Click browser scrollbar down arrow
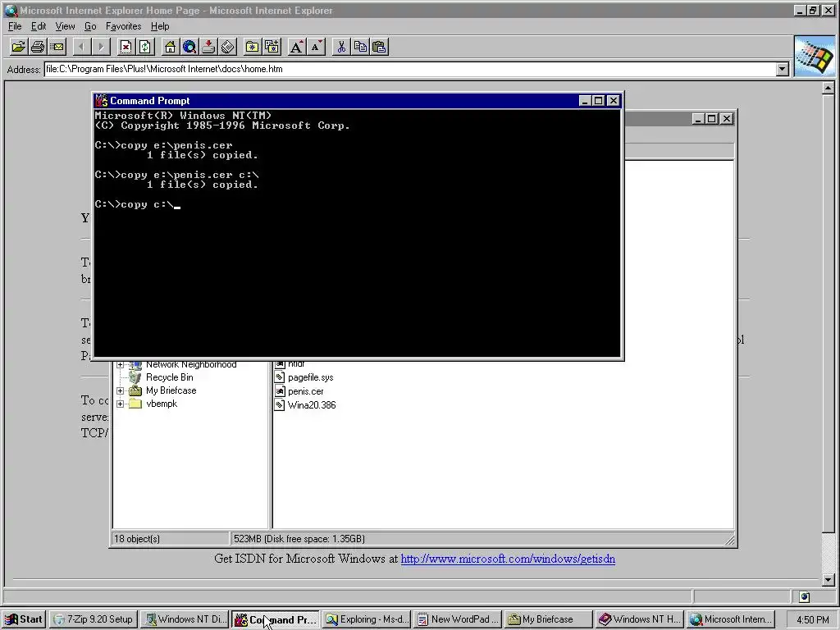Viewport: 840px width, 630px height. tap(829, 580)
